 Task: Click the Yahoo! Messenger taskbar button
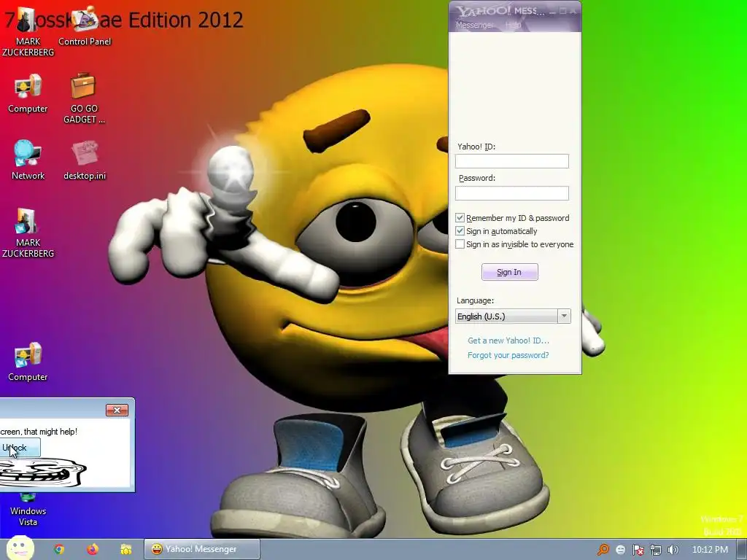coord(202,549)
